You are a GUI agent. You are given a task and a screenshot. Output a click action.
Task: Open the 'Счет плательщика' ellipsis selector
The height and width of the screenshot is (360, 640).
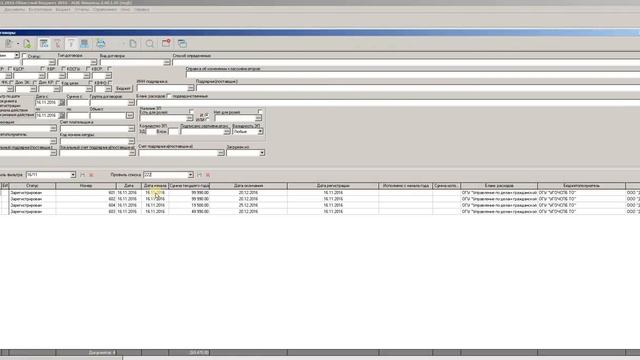point(131,129)
